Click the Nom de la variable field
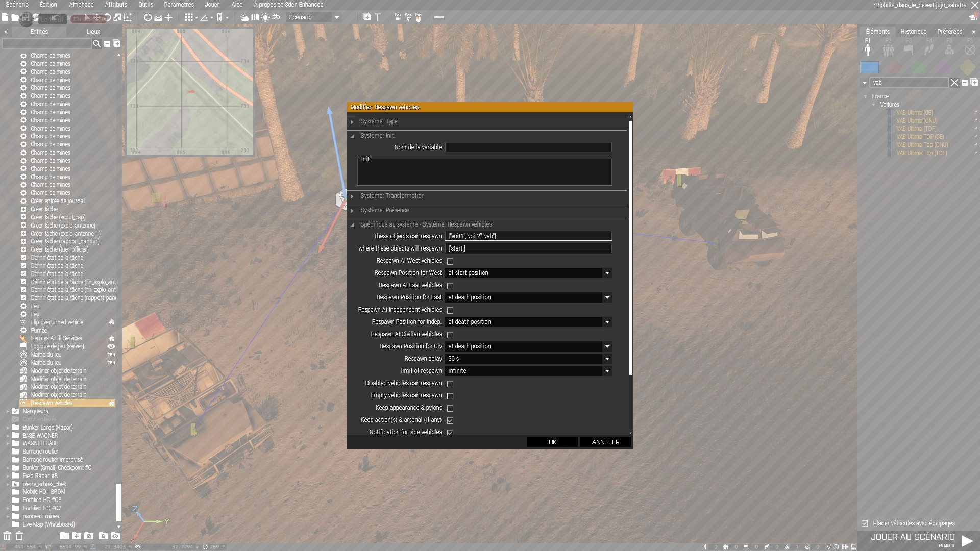 point(528,147)
